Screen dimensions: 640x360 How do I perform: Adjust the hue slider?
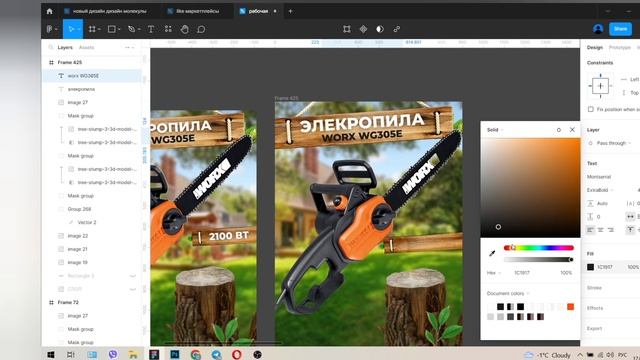pyautogui.click(x=539, y=248)
